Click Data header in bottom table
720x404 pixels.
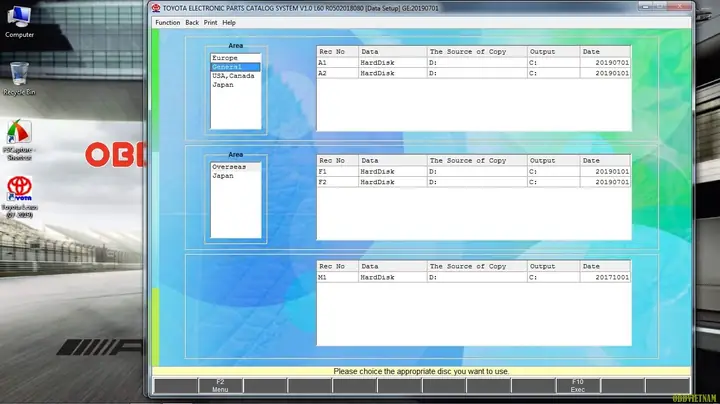tap(393, 266)
